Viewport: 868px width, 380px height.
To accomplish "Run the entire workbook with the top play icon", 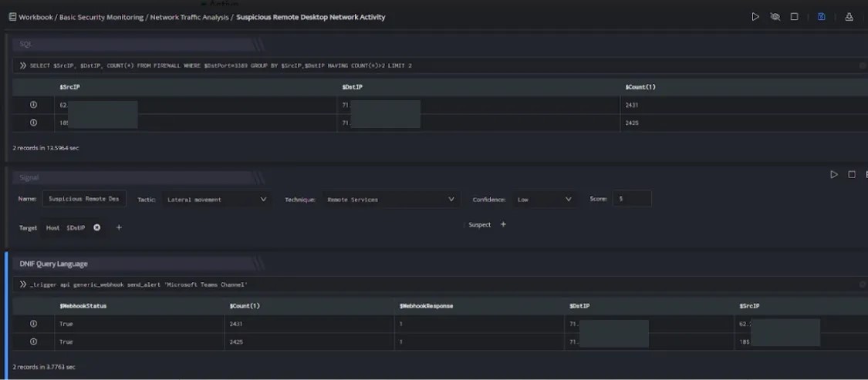I will (x=755, y=17).
